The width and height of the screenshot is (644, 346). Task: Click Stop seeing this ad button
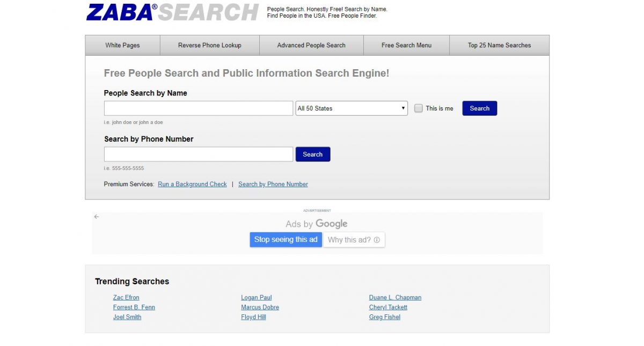click(286, 240)
